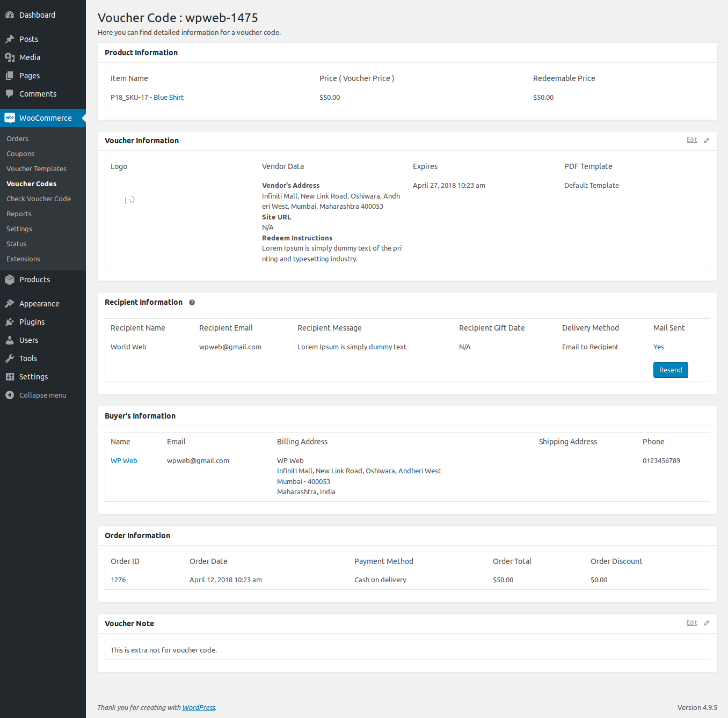The height and width of the screenshot is (718, 728).
Task: Open the Voucher Templates submenu item
Action: (x=37, y=168)
